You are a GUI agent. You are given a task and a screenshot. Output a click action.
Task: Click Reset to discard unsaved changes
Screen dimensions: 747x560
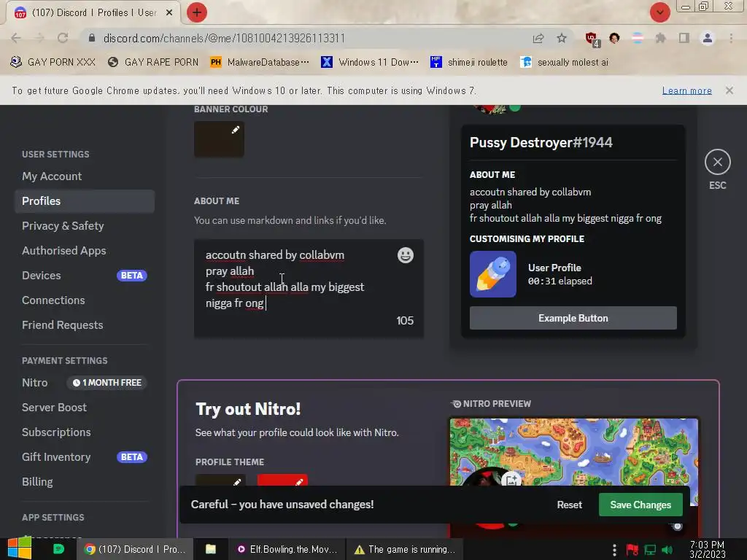(x=569, y=505)
